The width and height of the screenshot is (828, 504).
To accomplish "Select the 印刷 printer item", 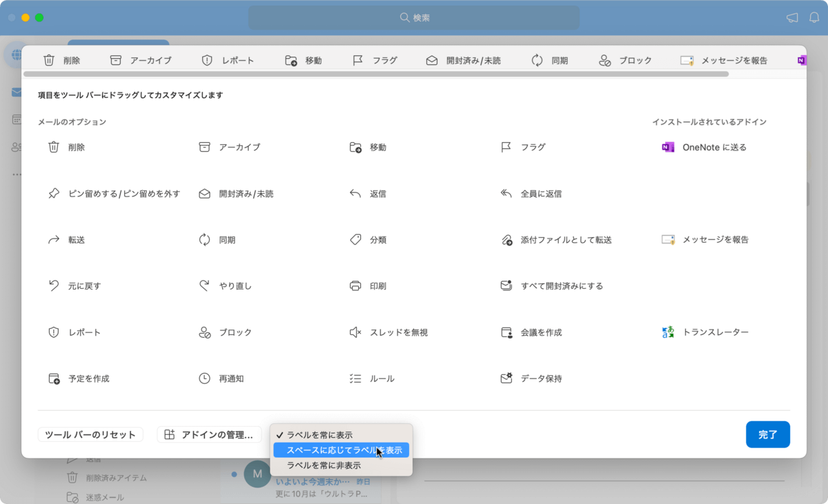I will pos(368,285).
